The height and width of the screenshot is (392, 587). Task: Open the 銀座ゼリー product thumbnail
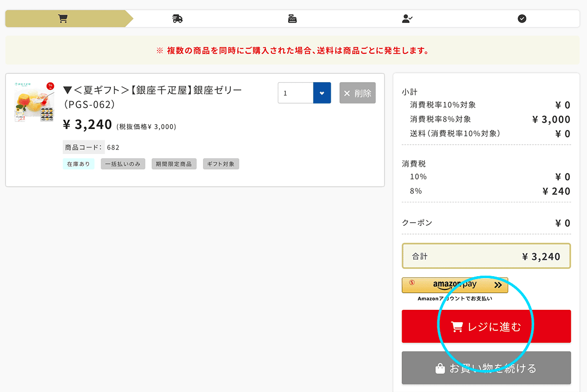coord(34,101)
